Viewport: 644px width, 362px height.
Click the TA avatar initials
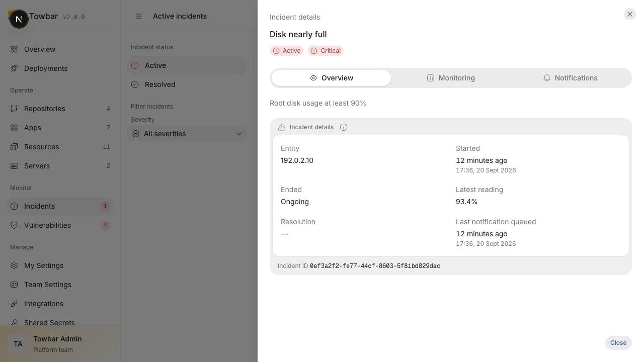[18, 344]
